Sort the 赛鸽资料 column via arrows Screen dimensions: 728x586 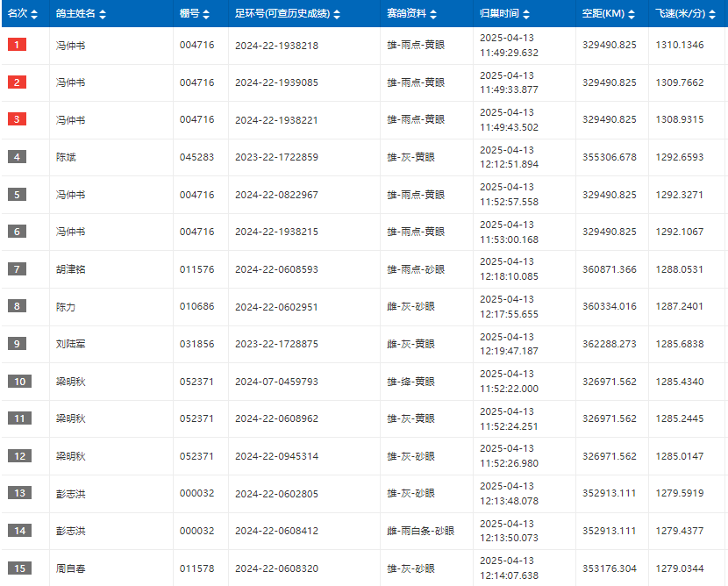tap(433, 14)
